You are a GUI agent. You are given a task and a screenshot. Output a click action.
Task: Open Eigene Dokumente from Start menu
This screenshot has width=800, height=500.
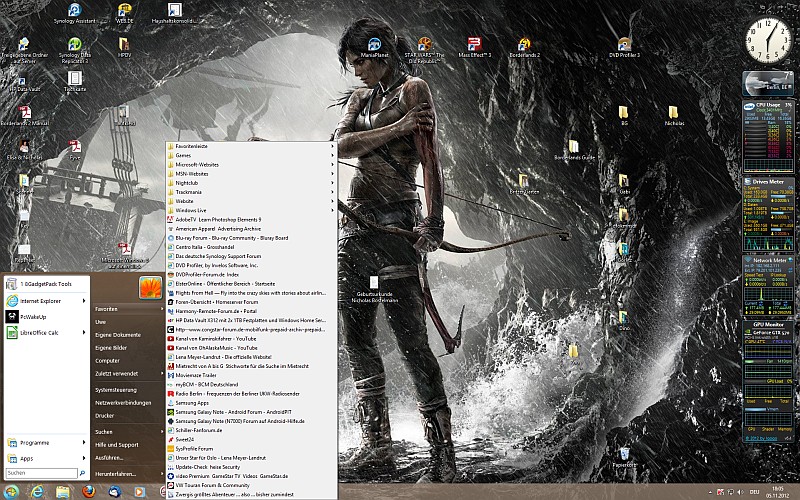(129, 335)
